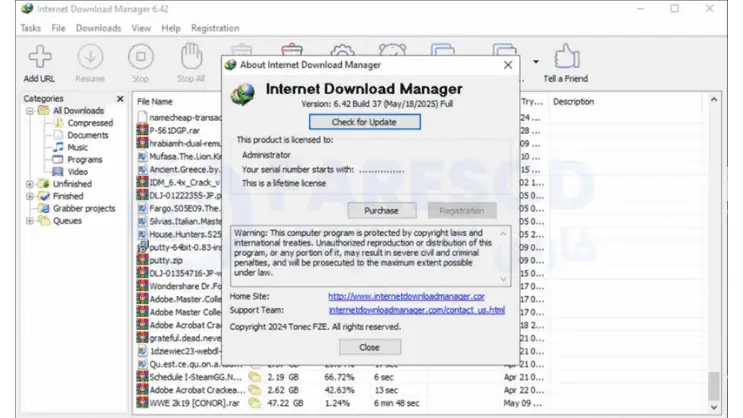Select the All Downloads folder
This screenshot has height=418, width=743.
point(78,110)
